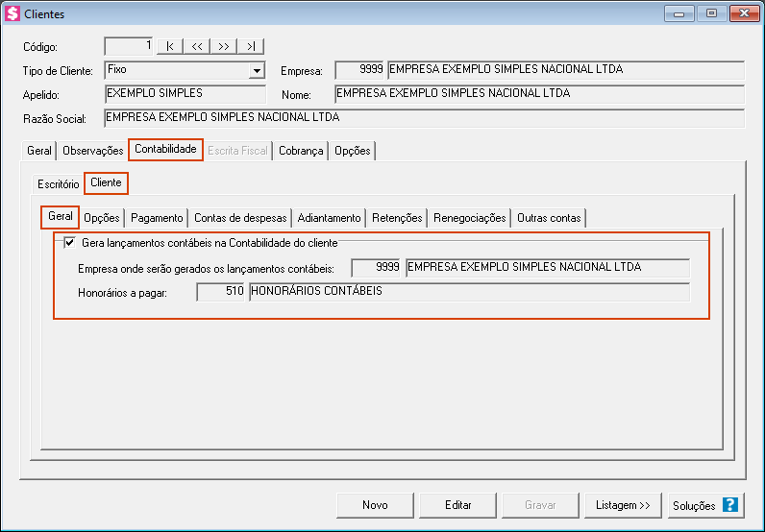The width and height of the screenshot is (765, 532).
Task: Click the Editar button
Action: [458, 505]
